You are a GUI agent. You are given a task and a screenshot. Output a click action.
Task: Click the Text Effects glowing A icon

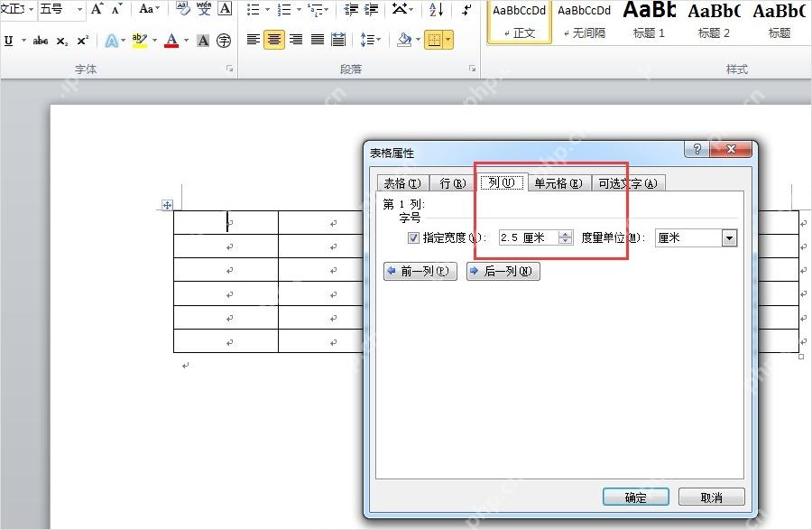coord(111,41)
